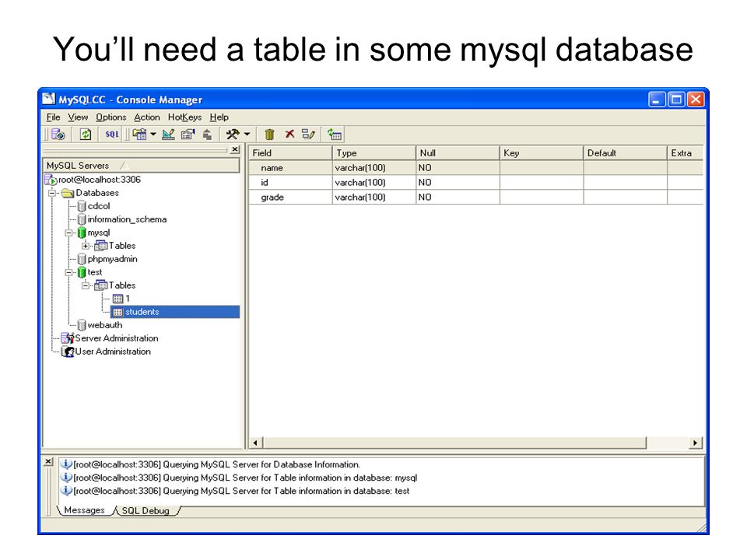Click the export table toolbar icon

[207, 135]
